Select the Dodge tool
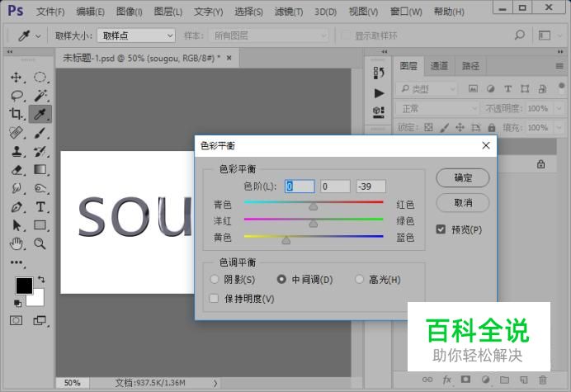The width and height of the screenshot is (571, 392). tap(40, 188)
